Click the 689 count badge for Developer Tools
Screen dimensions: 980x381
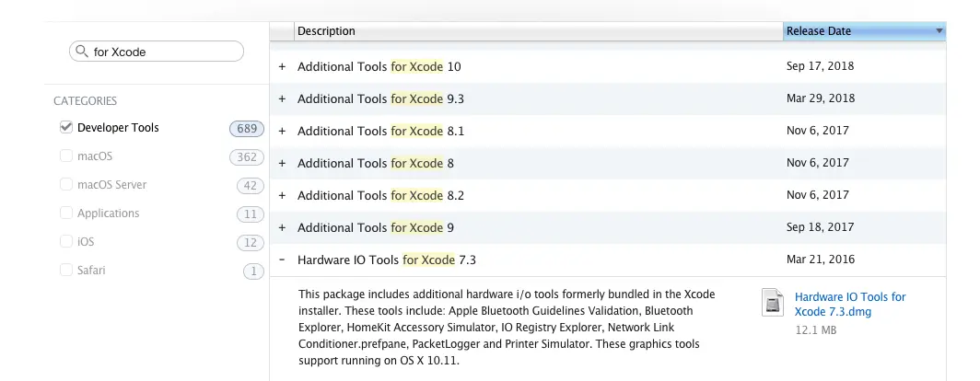coord(247,129)
